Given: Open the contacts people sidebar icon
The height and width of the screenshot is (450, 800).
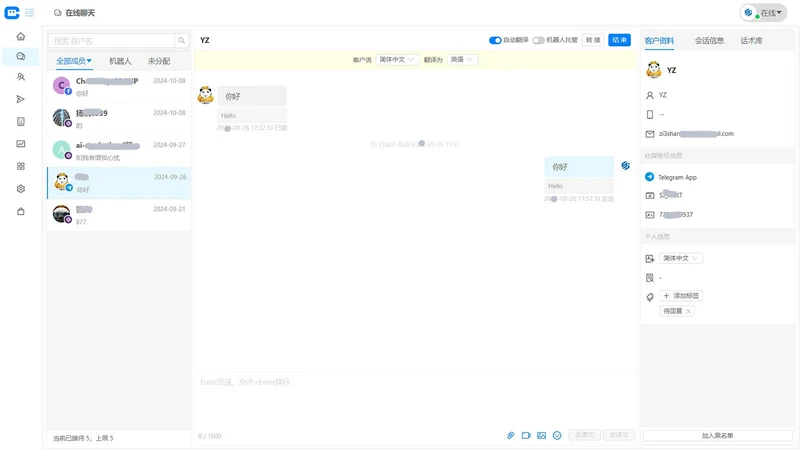Looking at the screenshot, I should [20, 77].
